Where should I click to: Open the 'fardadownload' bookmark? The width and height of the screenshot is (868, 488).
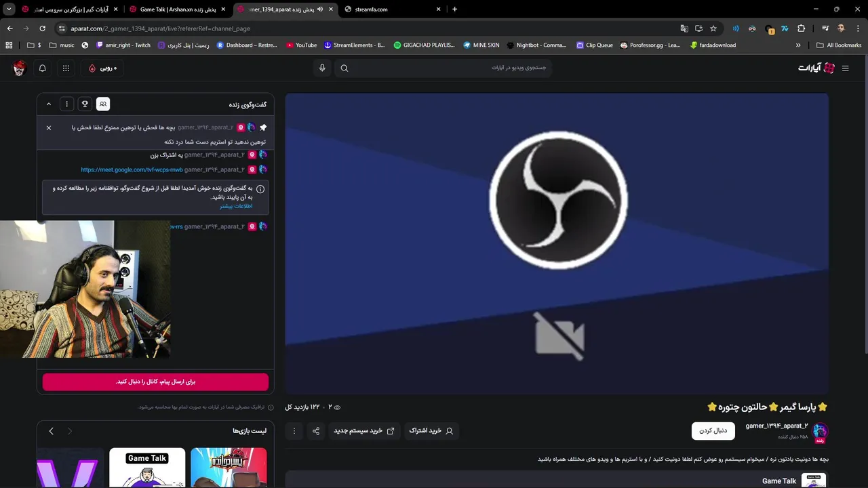713,45
